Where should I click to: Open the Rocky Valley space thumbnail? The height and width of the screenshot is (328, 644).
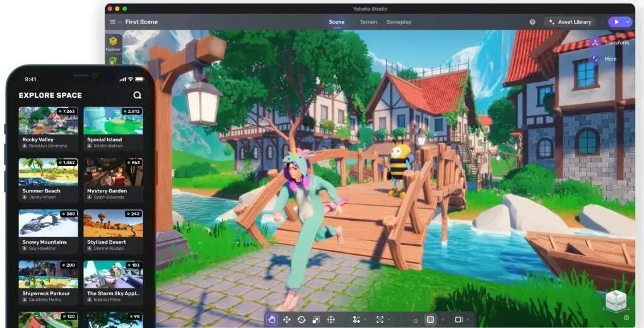click(x=49, y=120)
